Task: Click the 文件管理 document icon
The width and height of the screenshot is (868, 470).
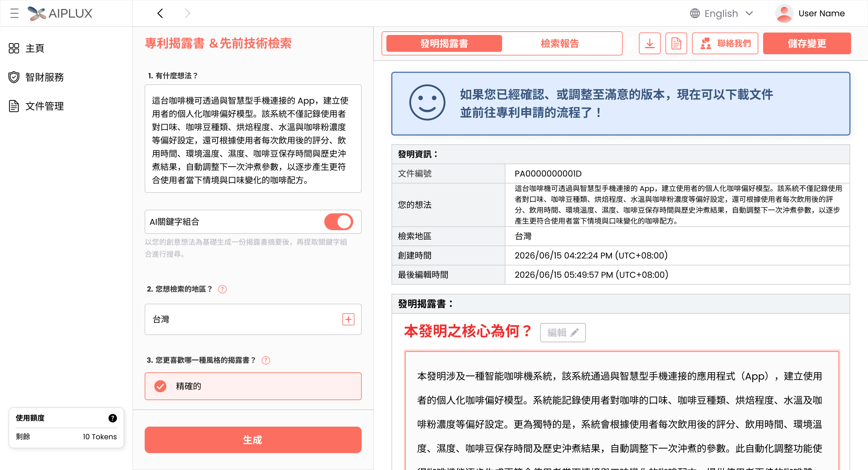Action: pyautogui.click(x=14, y=106)
